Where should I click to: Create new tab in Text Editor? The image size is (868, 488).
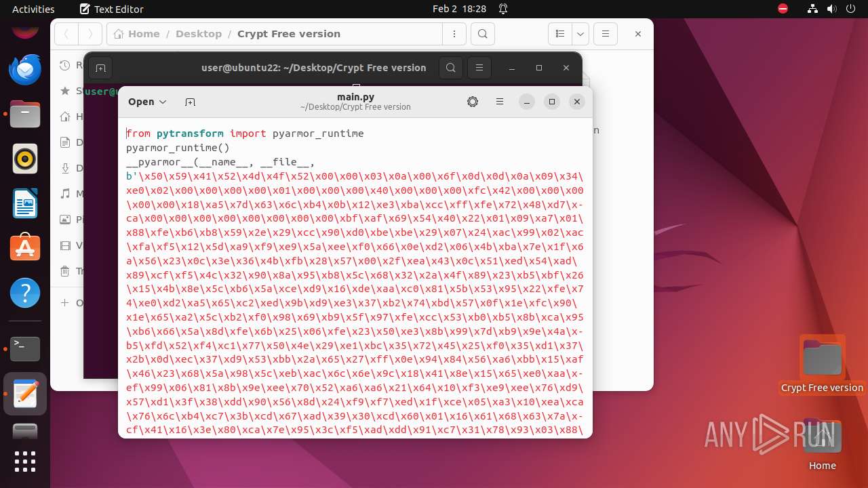click(x=191, y=102)
